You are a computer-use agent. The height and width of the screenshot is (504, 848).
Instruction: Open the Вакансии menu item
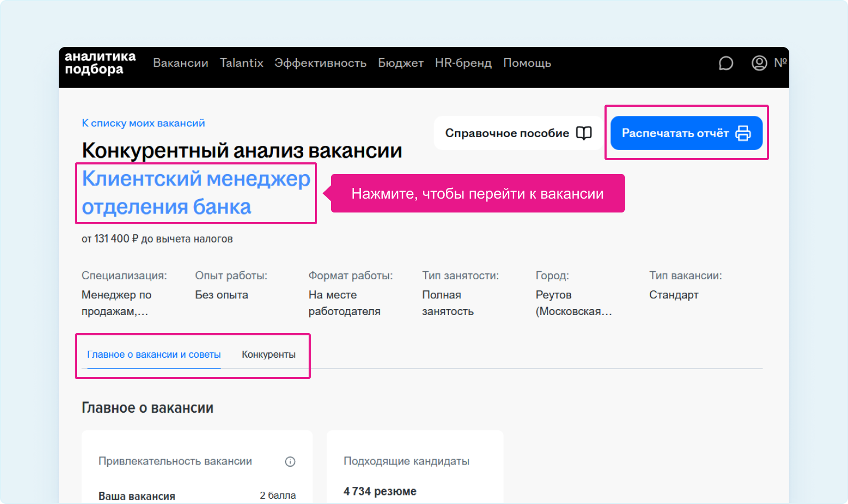coord(180,63)
